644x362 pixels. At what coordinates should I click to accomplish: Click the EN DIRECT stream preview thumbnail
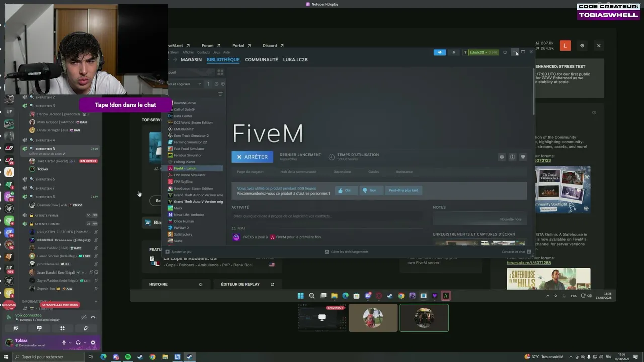[x=321, y=318]
